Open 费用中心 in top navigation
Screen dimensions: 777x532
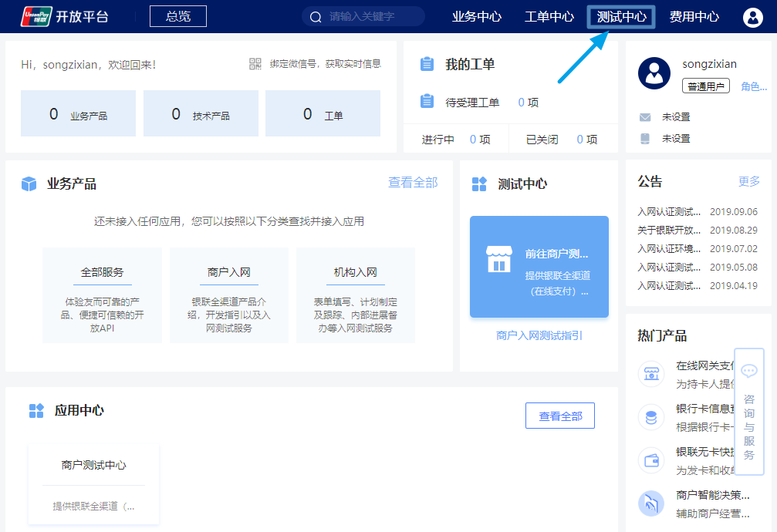tap(694, 17)
